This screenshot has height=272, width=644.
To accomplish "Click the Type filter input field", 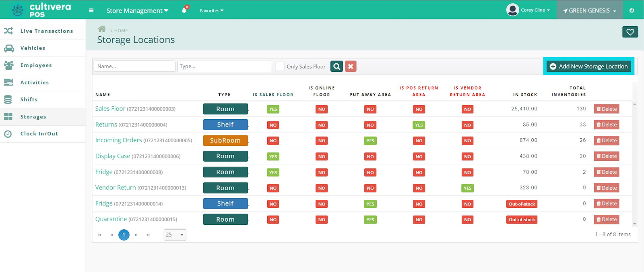I will (x=224, y=66).
